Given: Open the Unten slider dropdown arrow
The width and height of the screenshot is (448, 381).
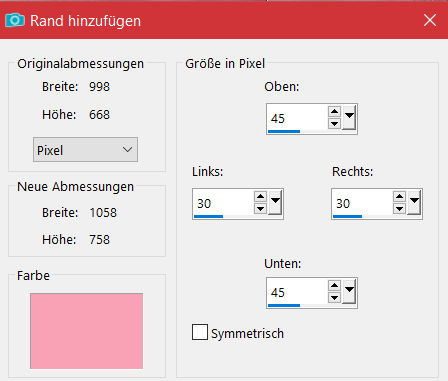Looking at the screenshot, I should point(349,291).
